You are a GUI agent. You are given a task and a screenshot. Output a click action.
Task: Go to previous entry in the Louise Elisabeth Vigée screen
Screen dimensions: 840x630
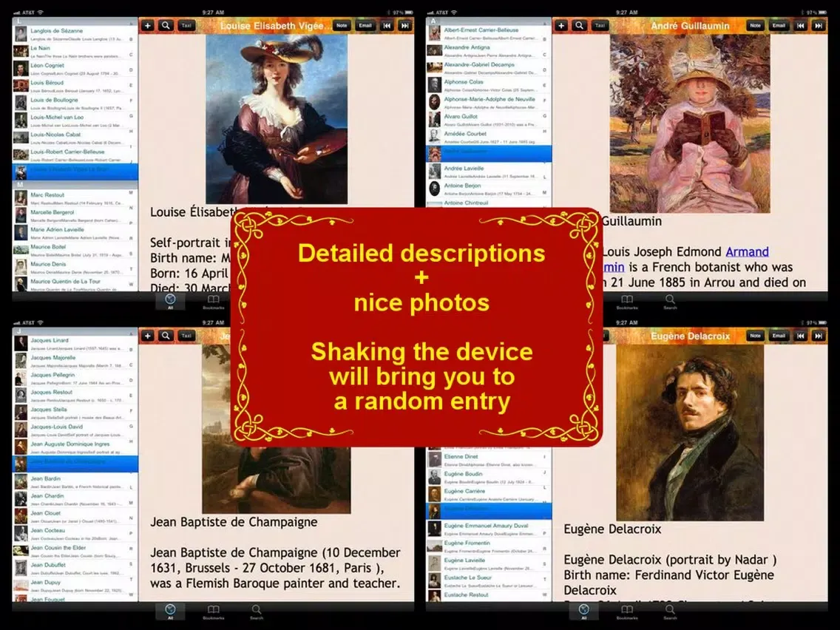click(386, 25)
